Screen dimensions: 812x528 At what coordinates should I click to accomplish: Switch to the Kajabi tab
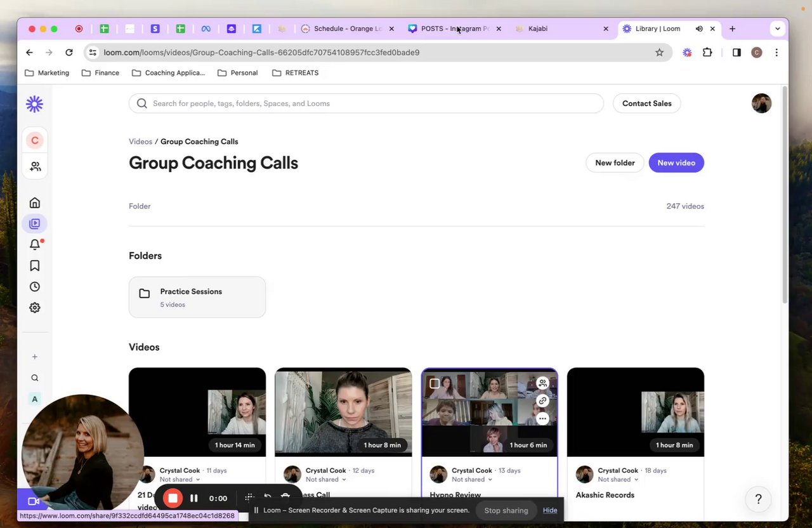(x=562, y=29)
